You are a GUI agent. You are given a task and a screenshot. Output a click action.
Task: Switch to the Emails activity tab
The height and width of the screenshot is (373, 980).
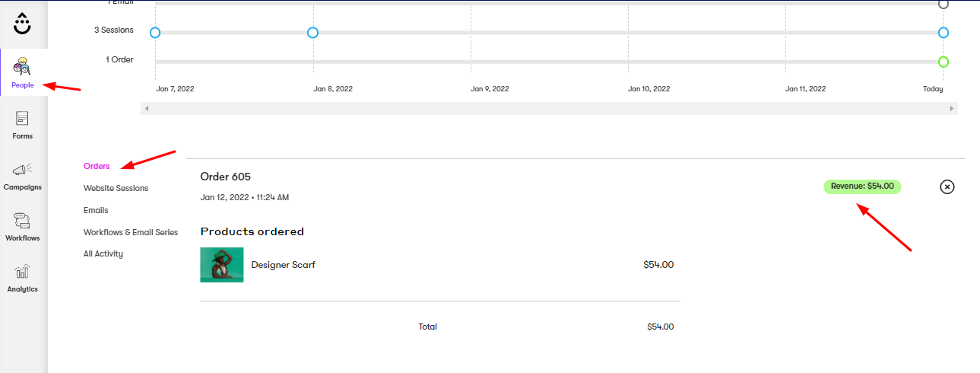coord(96,210)
